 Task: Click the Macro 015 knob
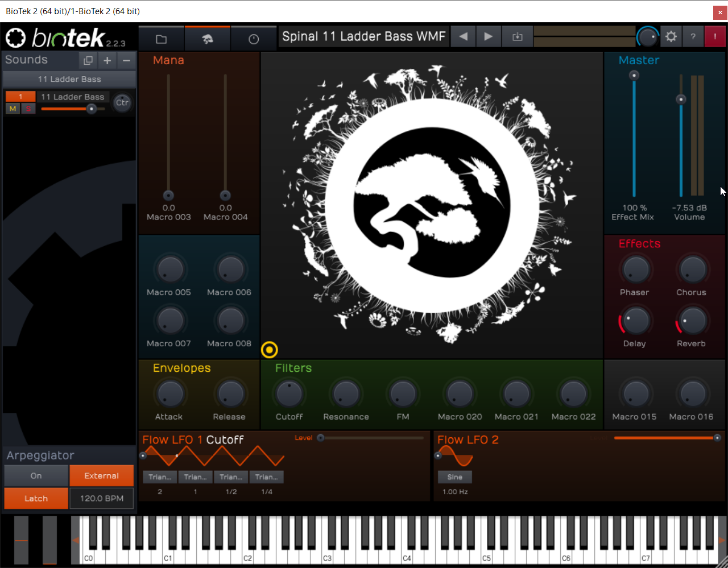[635, 393]
